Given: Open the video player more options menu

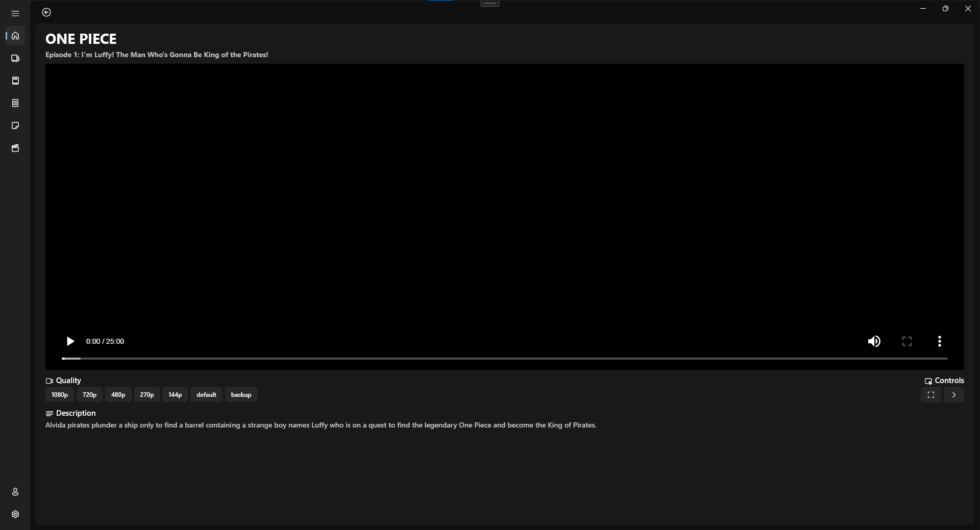Looking at the screenshot, I should [940, 341].
